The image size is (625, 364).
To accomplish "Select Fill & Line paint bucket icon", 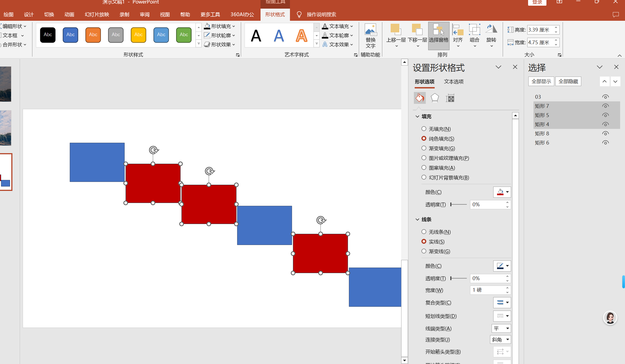I will pos(420,98).
